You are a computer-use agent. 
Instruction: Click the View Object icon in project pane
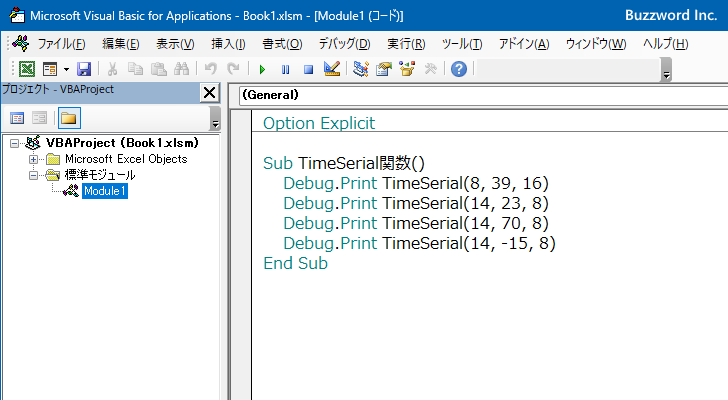[x=39, y=118]
